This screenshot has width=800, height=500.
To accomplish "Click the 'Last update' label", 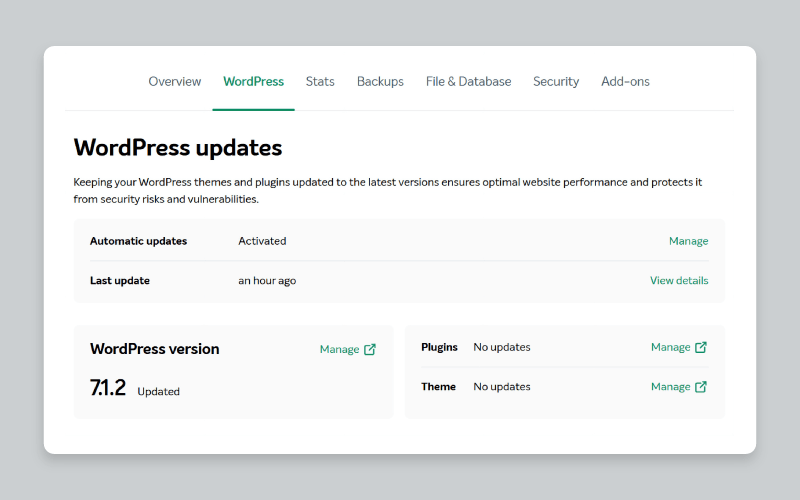I will click(120, 281).
